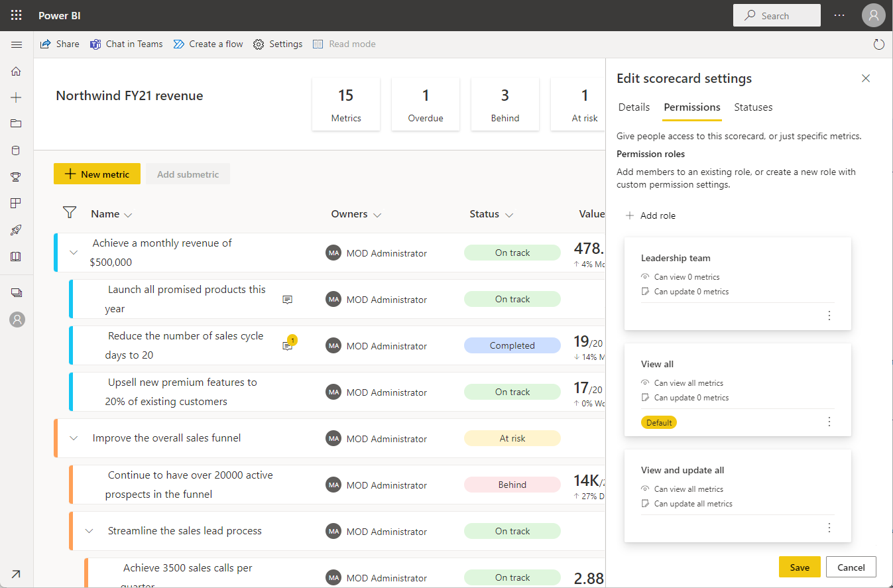Click the filter funnel icon
The height and width of the screenshot is (588, 893).
pos(70,213)
